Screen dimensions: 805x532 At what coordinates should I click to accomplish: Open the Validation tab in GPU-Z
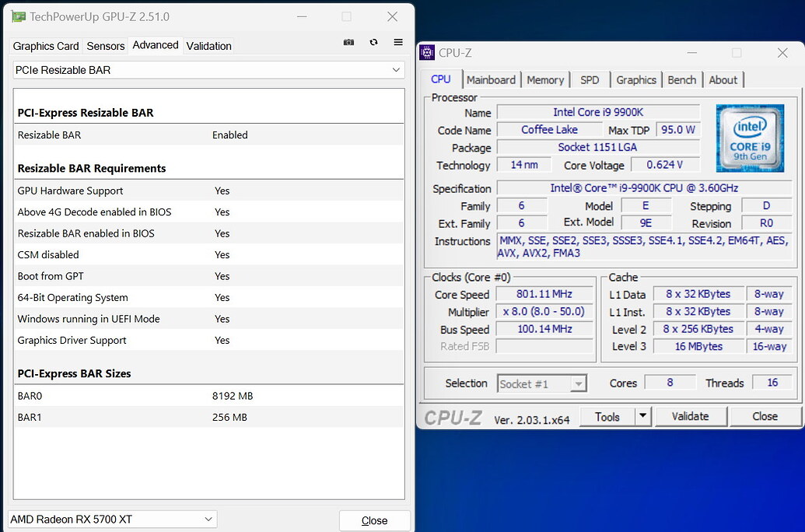[208, 46]
